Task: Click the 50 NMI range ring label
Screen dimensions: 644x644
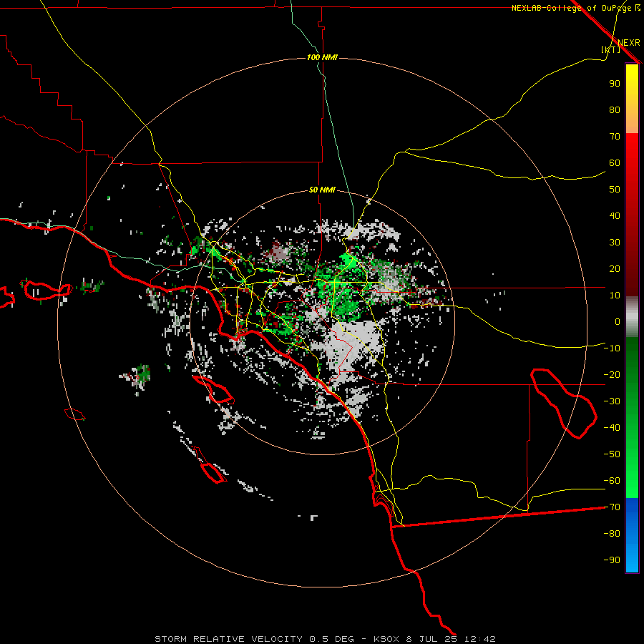Action: pos(322,190)
